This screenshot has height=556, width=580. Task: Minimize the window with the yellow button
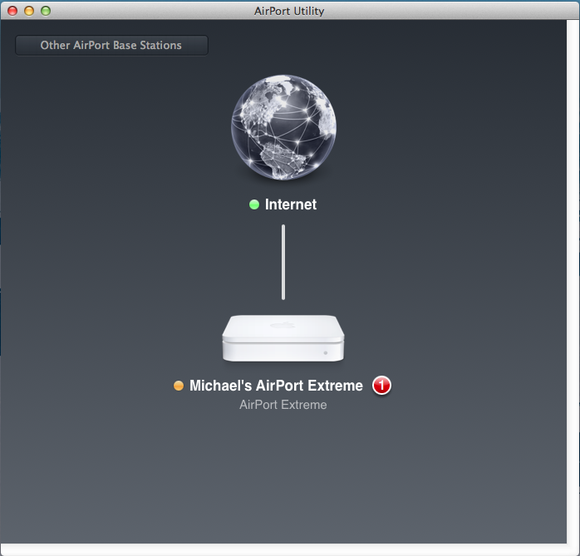tap(29, 11)
